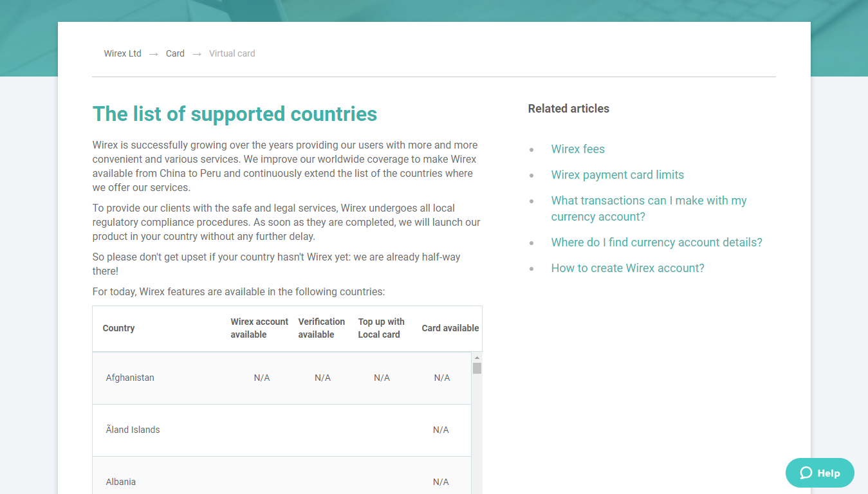Open Wirex payment card limits article
Viewport: 868px width, 494px height.
[617, 175]
